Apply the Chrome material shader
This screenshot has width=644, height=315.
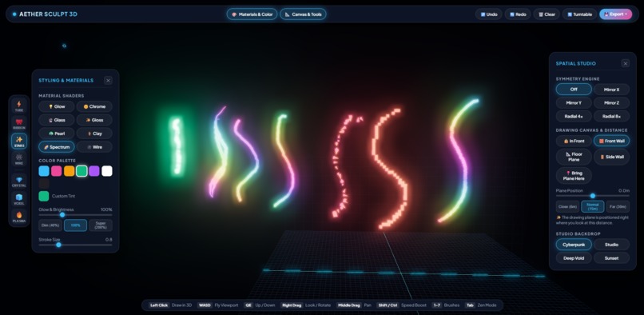(94, 106)
